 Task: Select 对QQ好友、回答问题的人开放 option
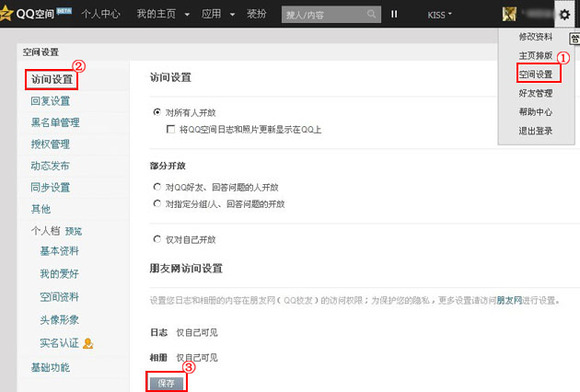pos(157,187)
